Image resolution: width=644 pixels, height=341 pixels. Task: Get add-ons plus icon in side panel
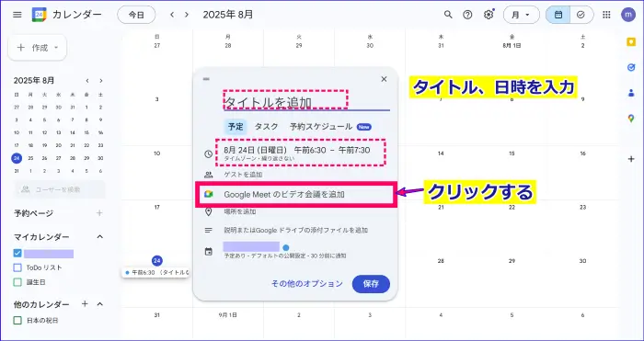coord(631,159)
